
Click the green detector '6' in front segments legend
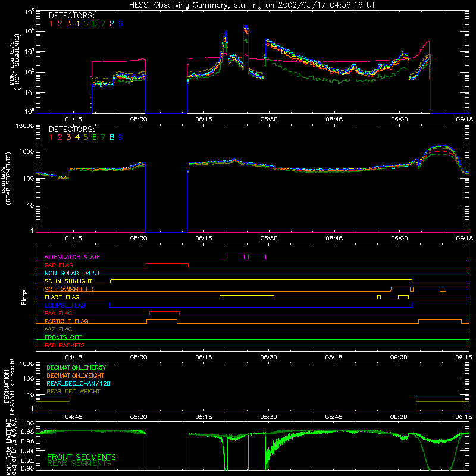click(x=95, y=24)
